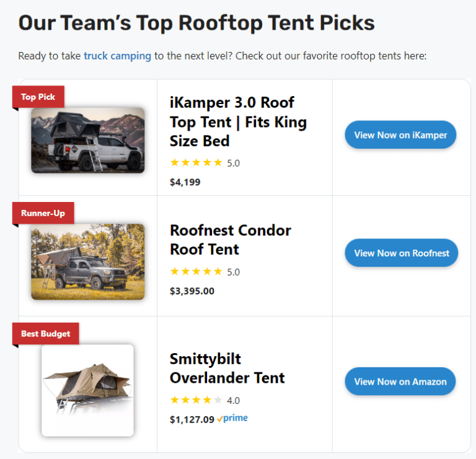The image size is (476, 459).
Task: Click the Best Budget ribbon label
Action: point(45,334)
